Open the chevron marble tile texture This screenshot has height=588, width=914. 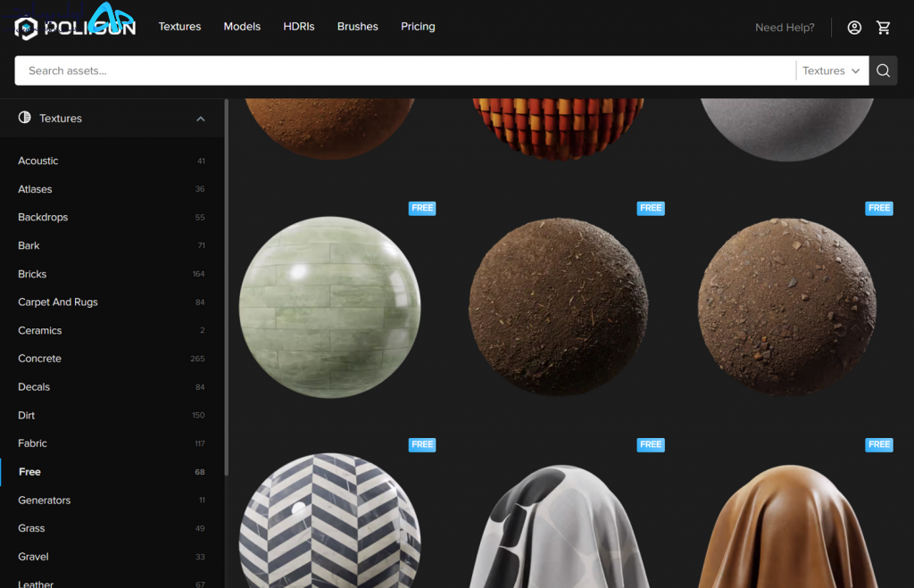pyautogui.click(x=330, y=520)
